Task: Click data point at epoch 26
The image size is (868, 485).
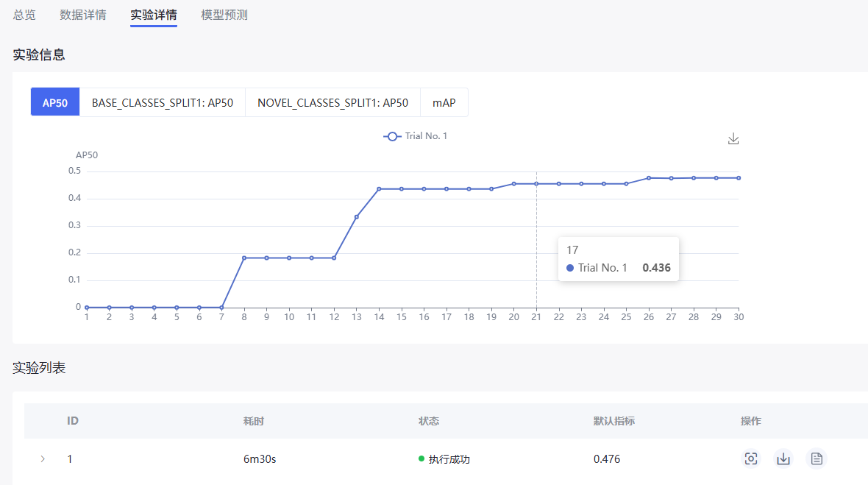Action: point(649,178)
